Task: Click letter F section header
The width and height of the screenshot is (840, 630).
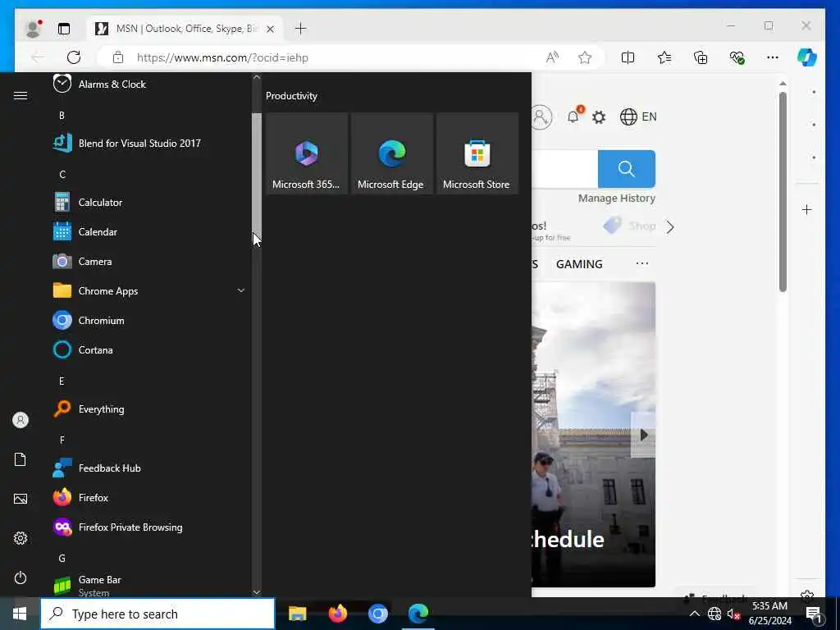Action: (62, 440)
